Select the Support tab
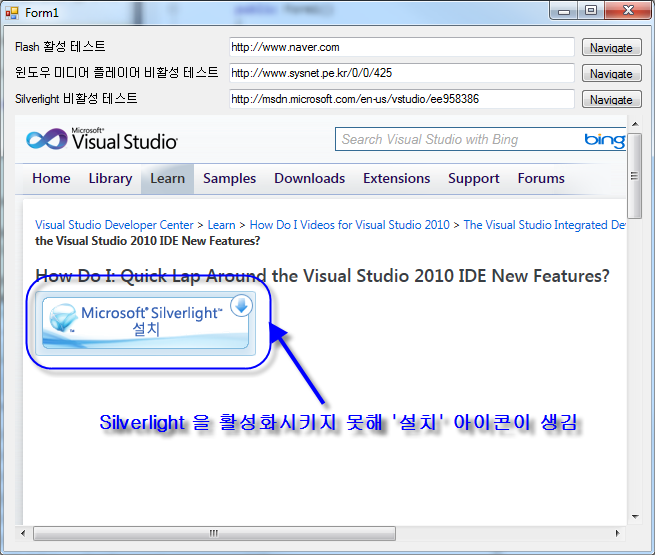 tap(473, 178)
